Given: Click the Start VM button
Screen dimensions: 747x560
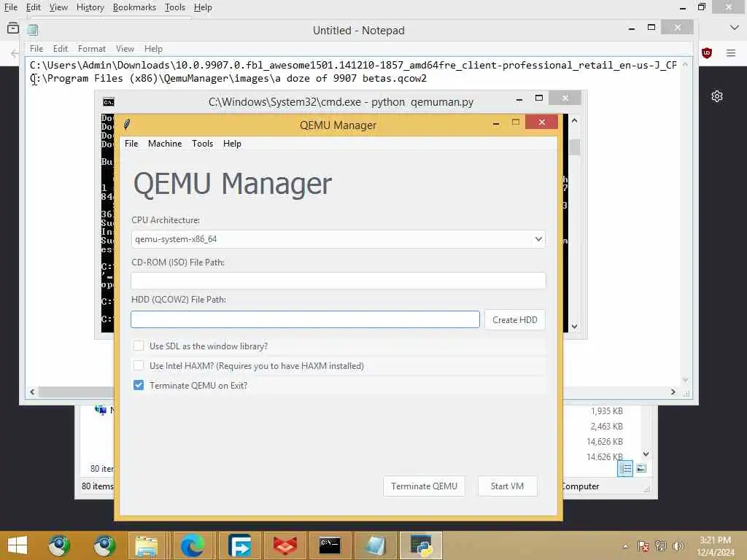Looking at the screenshot, I should point(507,486).
